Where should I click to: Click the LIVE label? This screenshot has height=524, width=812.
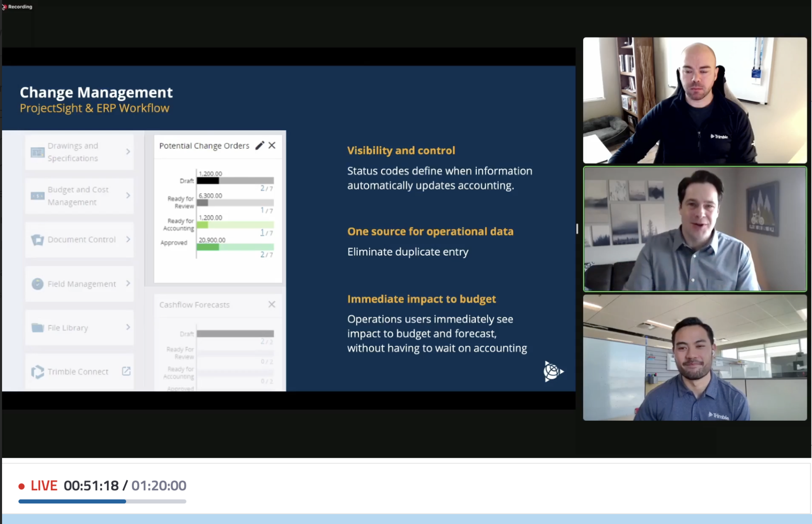44,486
